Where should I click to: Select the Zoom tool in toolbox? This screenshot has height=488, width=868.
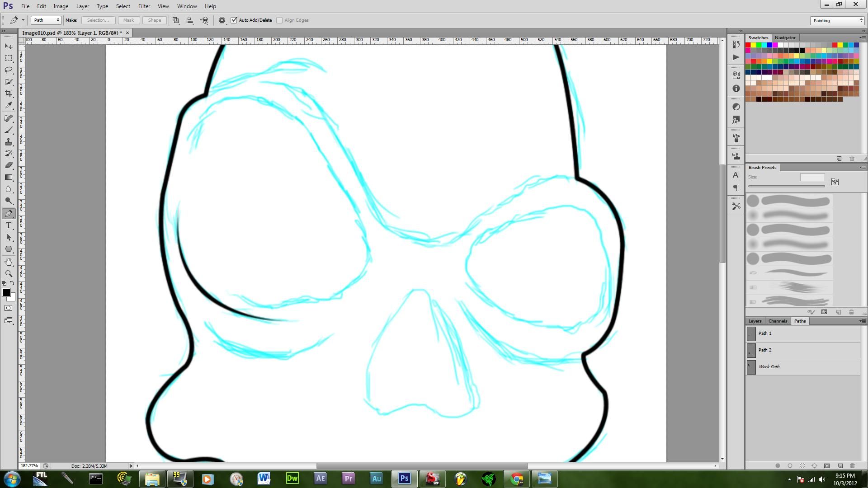pos(9,273)
